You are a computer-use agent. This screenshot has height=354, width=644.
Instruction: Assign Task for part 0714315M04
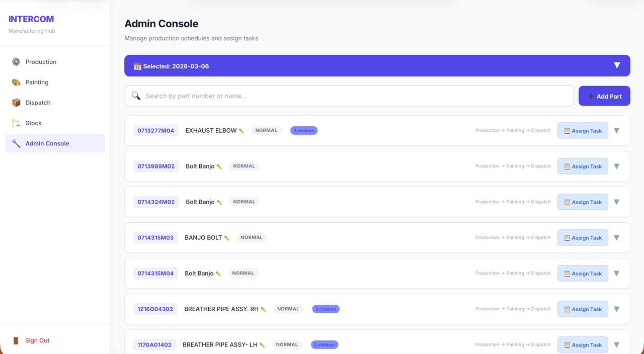point(583,274)
